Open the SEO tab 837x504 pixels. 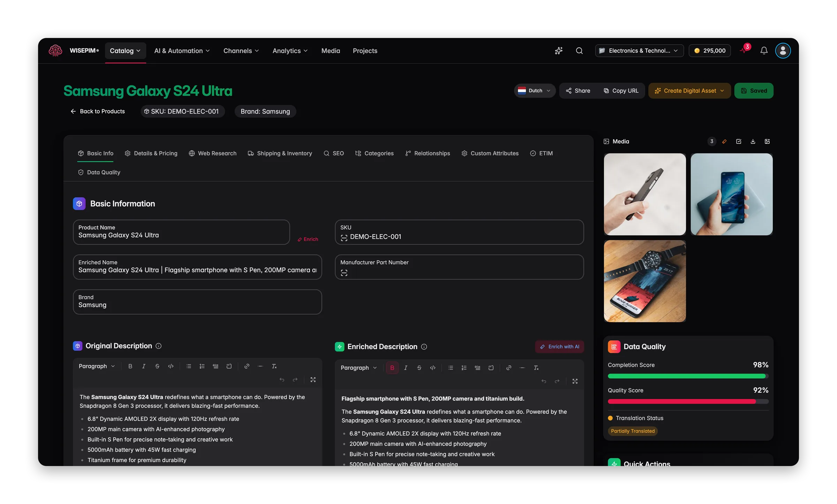pyautogui.click(x=334, y=153)
